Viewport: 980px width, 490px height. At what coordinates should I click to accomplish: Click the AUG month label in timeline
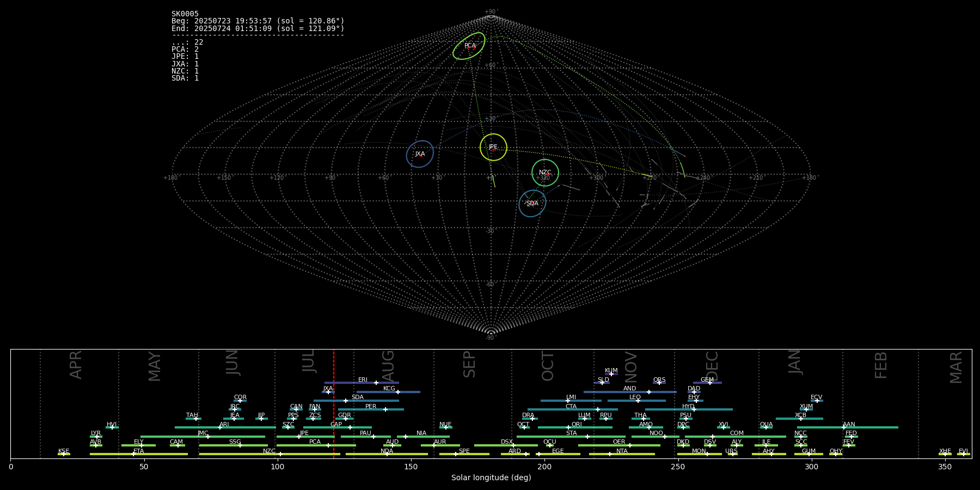[388, 366]
